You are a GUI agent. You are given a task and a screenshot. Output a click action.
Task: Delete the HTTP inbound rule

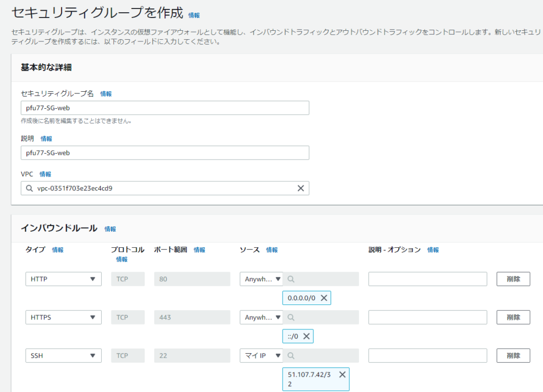pyautogui.click(x=513, y=279)
